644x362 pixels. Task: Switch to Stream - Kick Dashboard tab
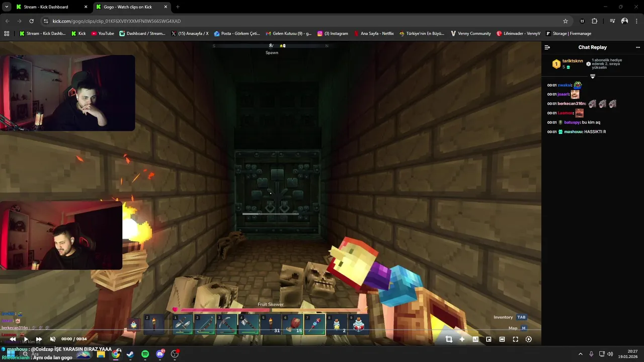pos(50,7)
